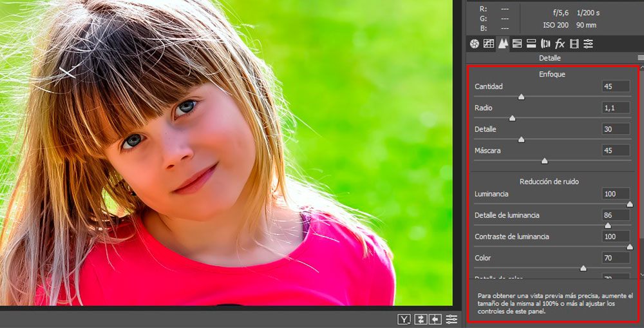Open the film strip panel icon
This screenshot has height=328, width=644.
coord(574,44)
